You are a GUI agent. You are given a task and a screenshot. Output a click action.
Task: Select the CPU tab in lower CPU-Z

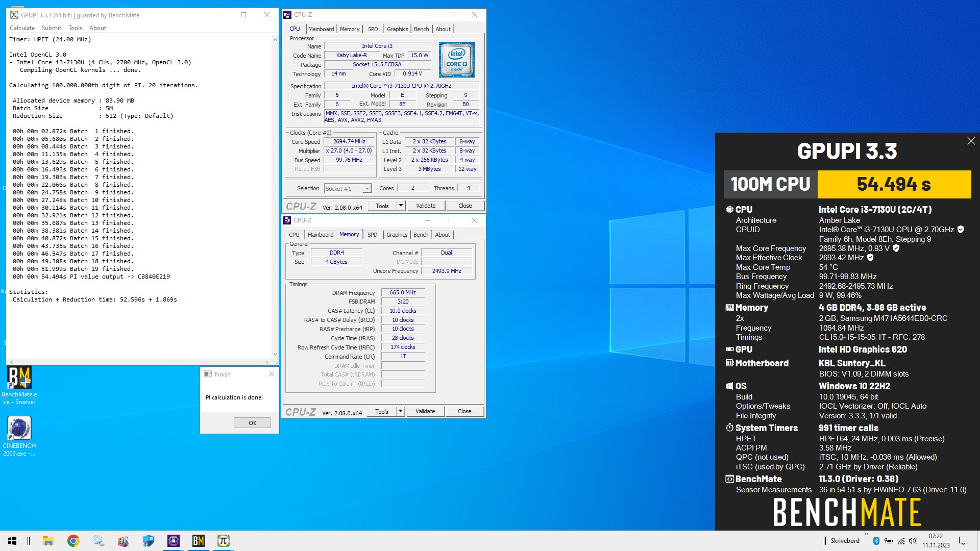(x=295, y=235)
